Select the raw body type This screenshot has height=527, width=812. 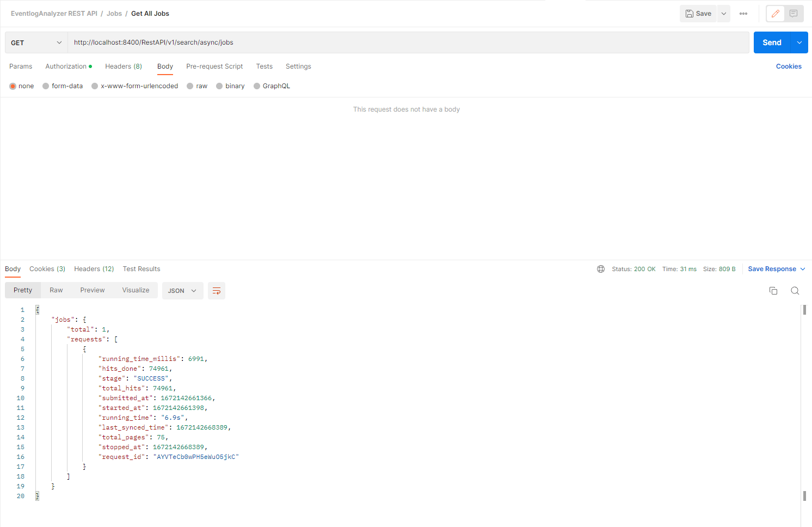click(x=196, y=85)
